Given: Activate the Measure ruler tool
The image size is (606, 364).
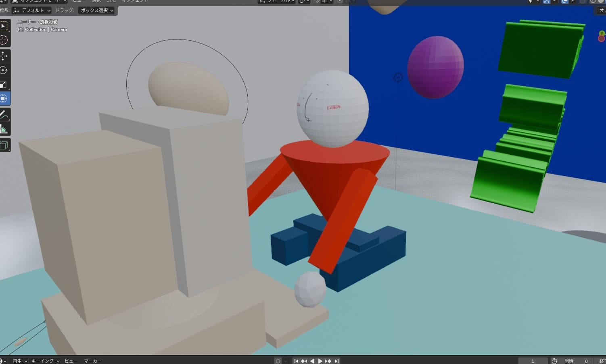Looking at the screenshot, I should click(x=4, y=129).
